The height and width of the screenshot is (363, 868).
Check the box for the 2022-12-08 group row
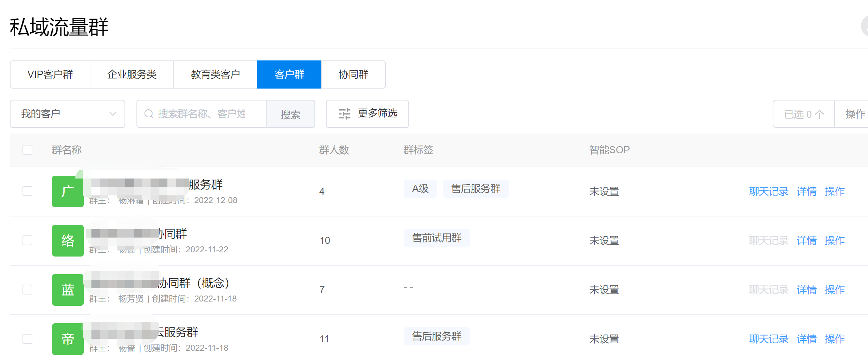[27, 191]
